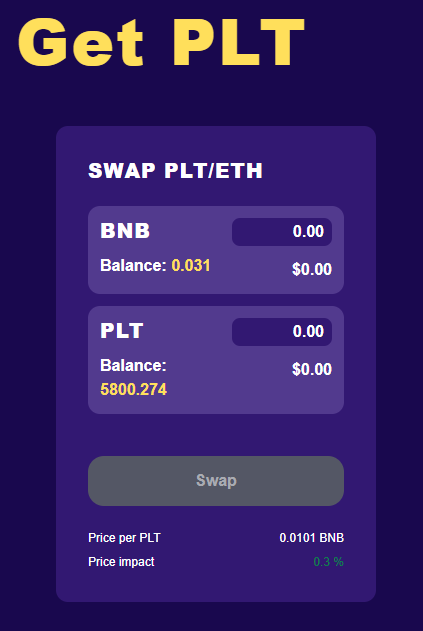Click the 0.0101 BNB price value
The image size is (423, 631).
pyautogui.click(x=312, y=538)
